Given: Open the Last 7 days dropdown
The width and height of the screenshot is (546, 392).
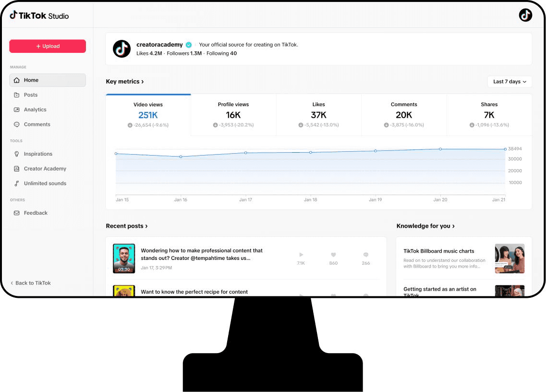Looking at the screenshot, I should tap(510, 82).
